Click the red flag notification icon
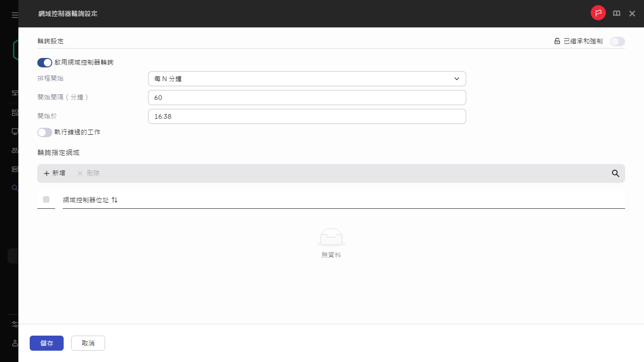Image resolution: width=644 pixels, height=362 pixels. [x=598, y=13]
